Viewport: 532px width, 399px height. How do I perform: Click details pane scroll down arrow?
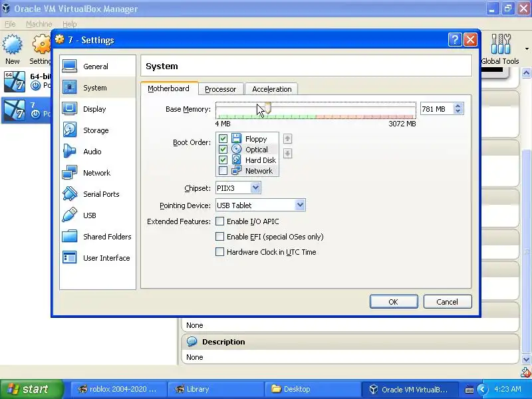[526, 359]
